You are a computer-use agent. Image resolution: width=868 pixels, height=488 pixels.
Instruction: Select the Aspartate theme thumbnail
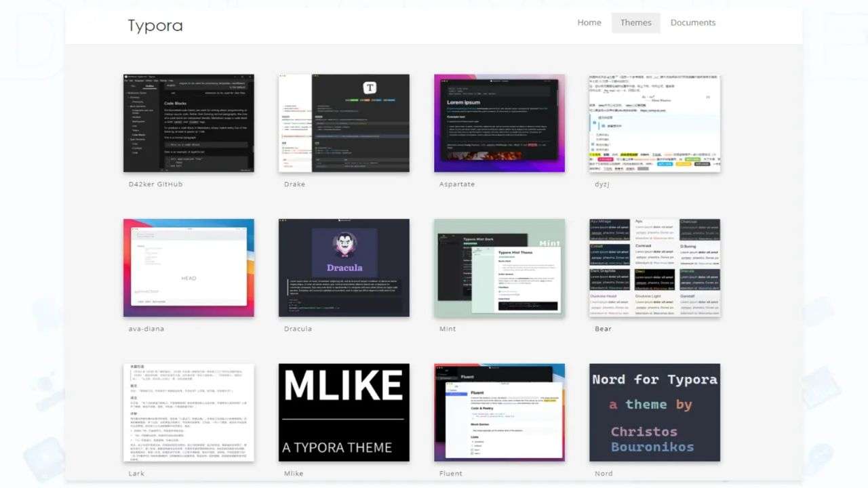pyautogui.click(x=499, y=123)
